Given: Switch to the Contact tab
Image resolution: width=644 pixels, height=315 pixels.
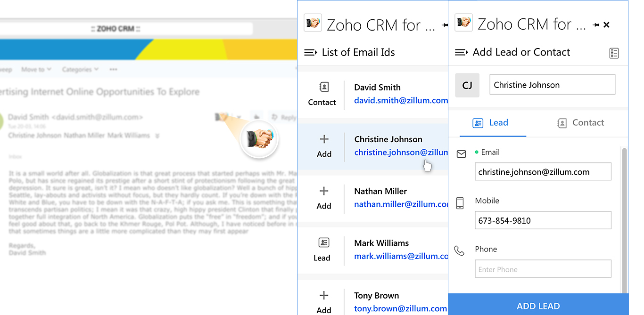Looking at the screenshot, I should [580, 123].
